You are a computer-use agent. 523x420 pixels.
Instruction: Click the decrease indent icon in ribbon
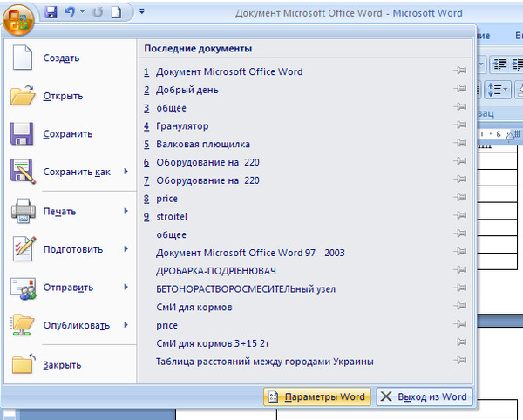click(x=499, y=64)
